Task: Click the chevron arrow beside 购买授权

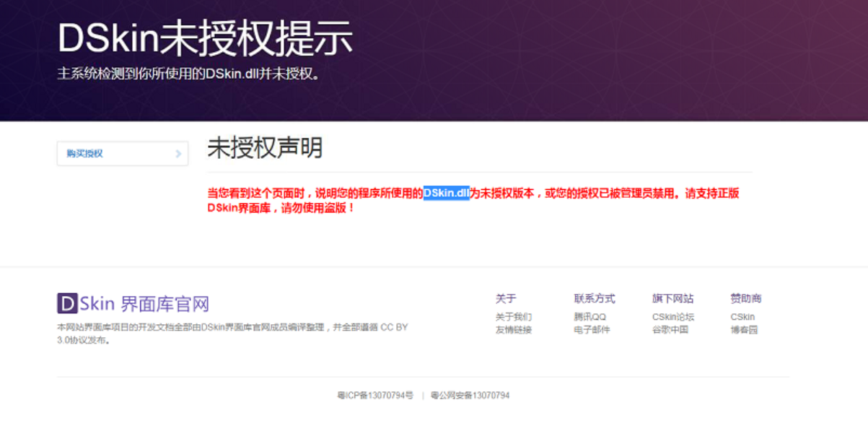Action: click(x=178, y=154)
